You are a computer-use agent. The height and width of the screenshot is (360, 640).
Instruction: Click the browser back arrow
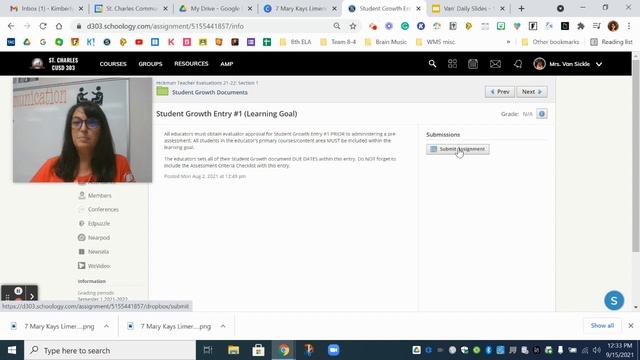point(11,26)
